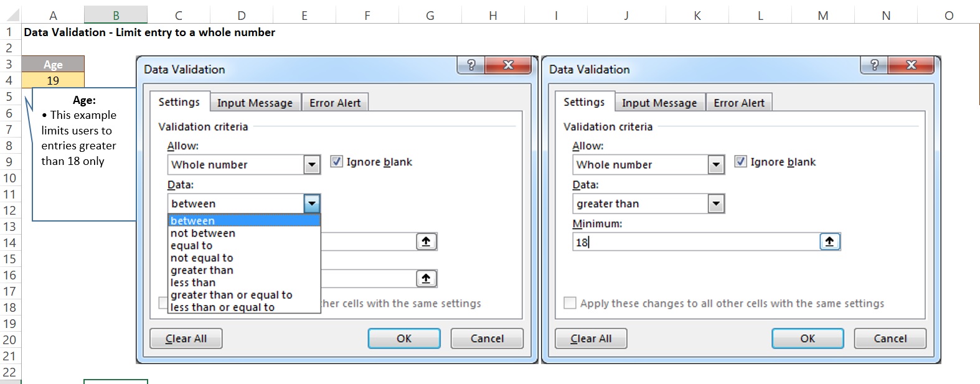Viewport: 980px width, 384px height.
Task: Open Error Alert tab in right dialog
Action: 738,103
